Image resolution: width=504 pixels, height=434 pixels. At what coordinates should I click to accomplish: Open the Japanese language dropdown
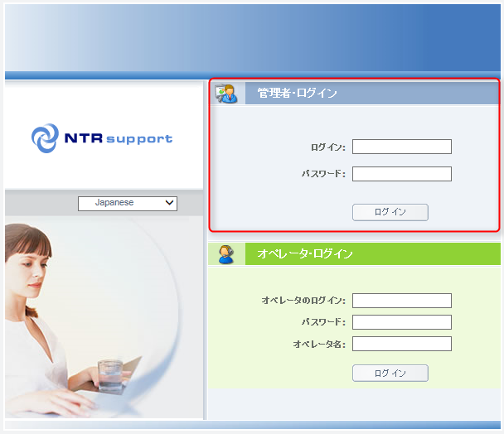tap(128, 204)
